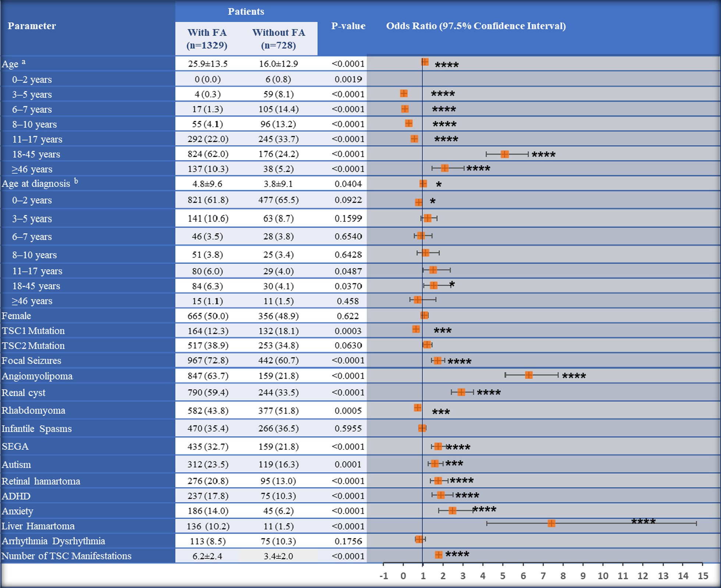The width and height of the screenshot is (721, 588).
Task: Click the 'ADHD' row label
Action: (x=16, y=496)
